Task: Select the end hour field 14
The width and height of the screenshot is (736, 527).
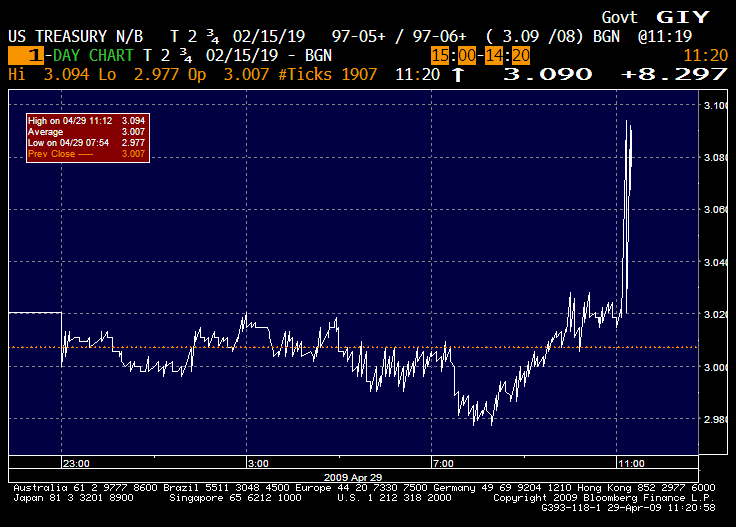Action: tap(494, 55)
